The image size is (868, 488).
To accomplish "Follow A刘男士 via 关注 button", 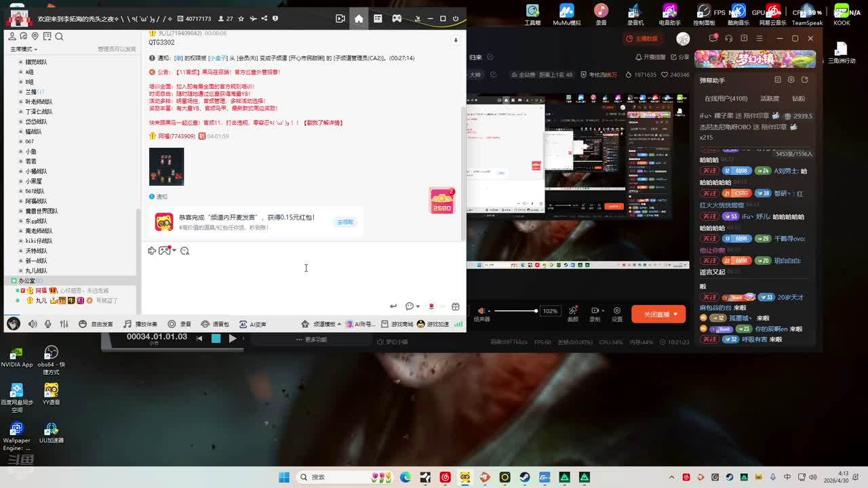I will point(709,171).
